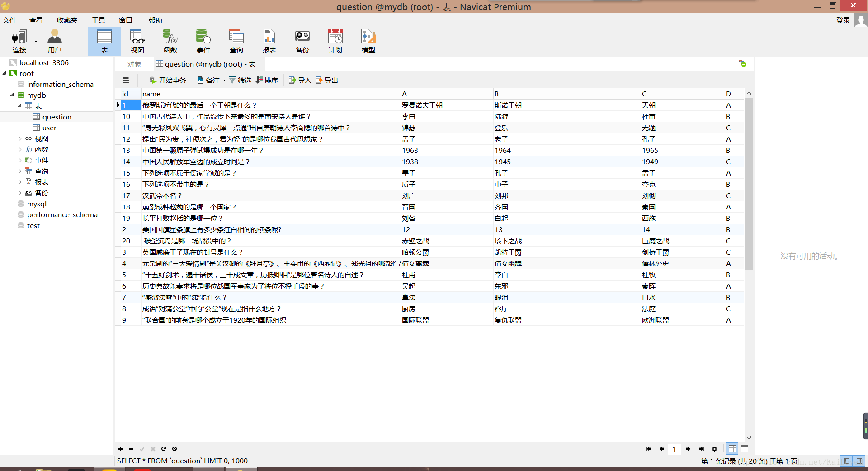This screenshot has height=471, width=868.
Task: Open the 文件 (File) menu
Action: [x=9, y=20]
